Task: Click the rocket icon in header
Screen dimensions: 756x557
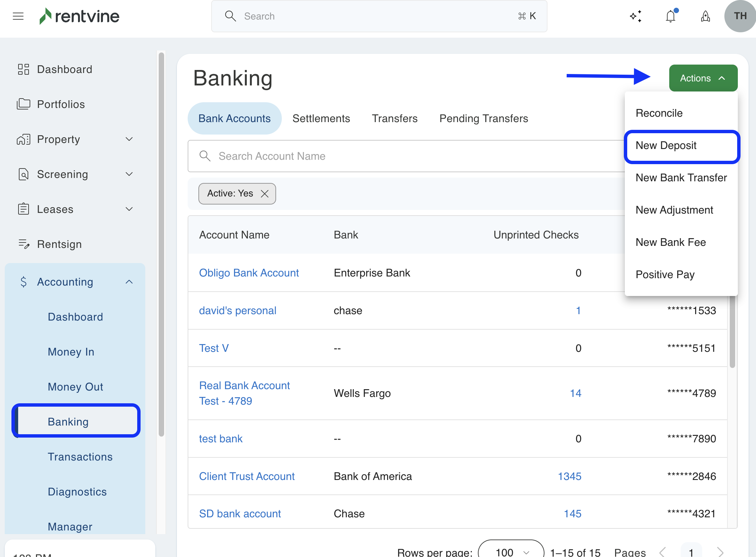Action: [x=705, y=16]
